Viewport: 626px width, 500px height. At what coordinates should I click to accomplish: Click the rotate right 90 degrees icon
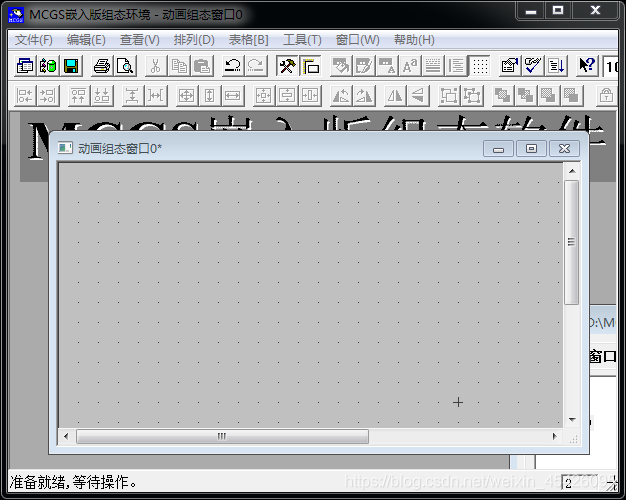(364, 96)
